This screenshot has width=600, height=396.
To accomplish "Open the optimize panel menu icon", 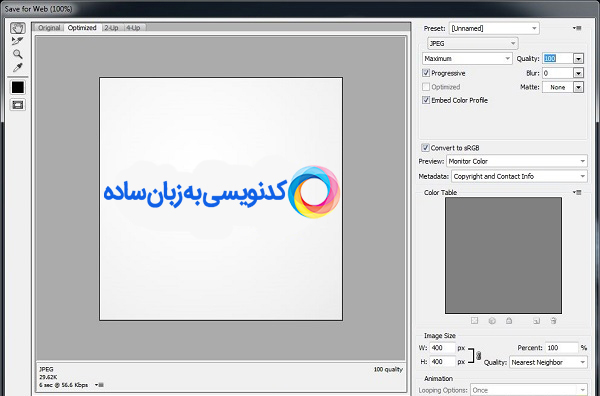I will [577, 28].
